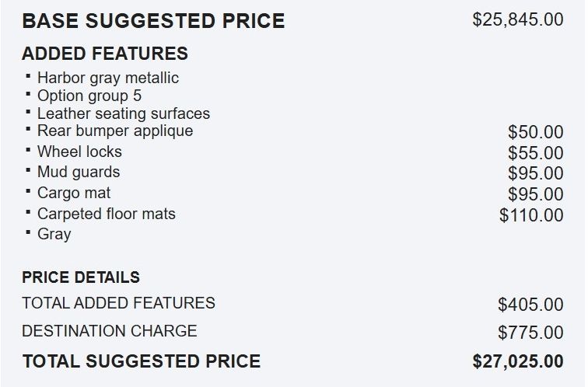Select Leather seating surfaces entry

(x=124, y=113)
